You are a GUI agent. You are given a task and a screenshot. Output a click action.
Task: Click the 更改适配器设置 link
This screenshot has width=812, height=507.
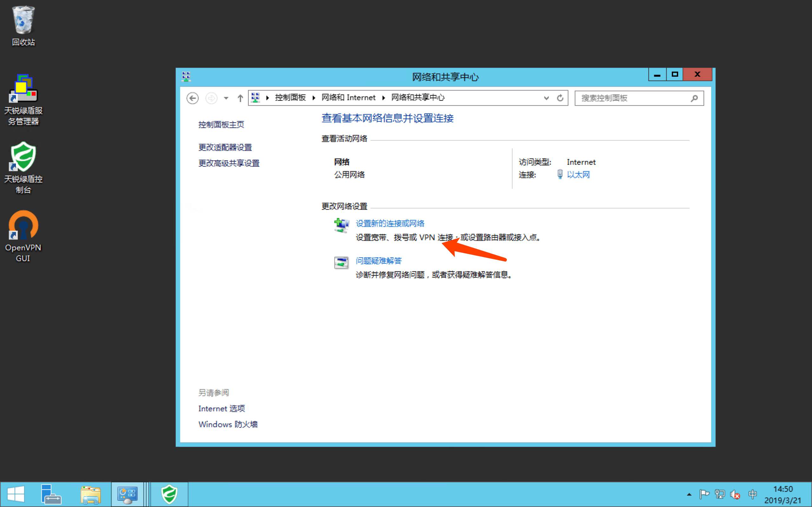click(225, 147)
